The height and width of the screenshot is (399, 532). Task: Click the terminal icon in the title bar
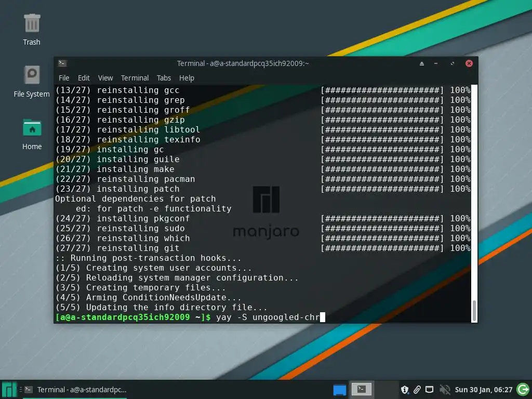click(62, 63)
